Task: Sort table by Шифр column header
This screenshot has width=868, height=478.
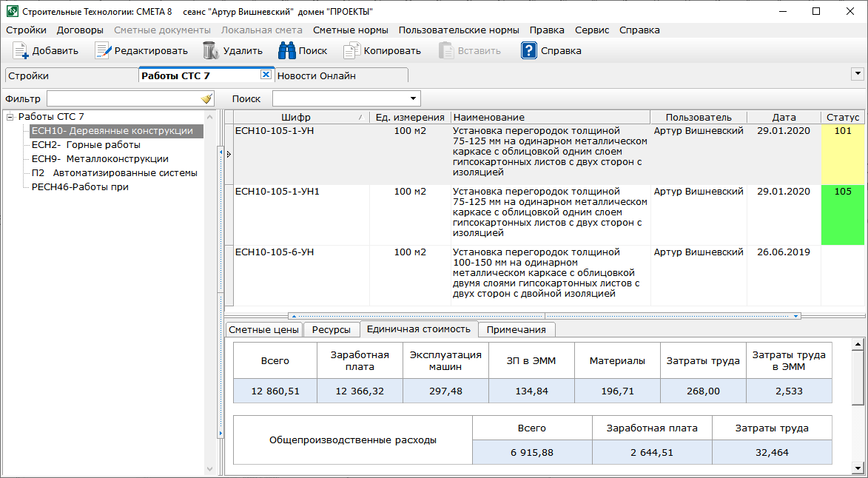Action: (296, 118)
